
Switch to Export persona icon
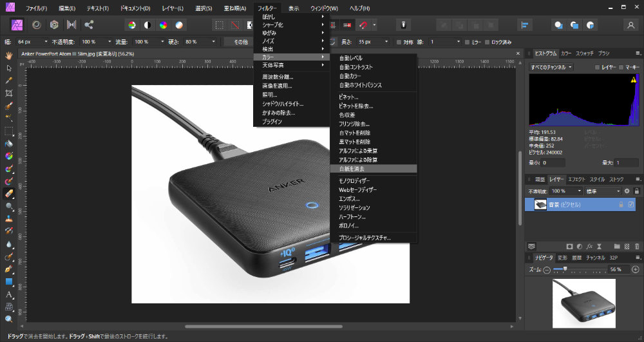[89, 25]
